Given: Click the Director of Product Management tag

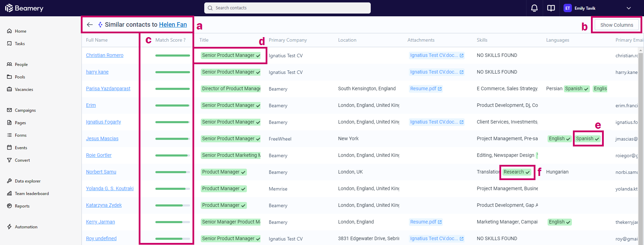Looking at the screenshot, I should tap(231, 88).
